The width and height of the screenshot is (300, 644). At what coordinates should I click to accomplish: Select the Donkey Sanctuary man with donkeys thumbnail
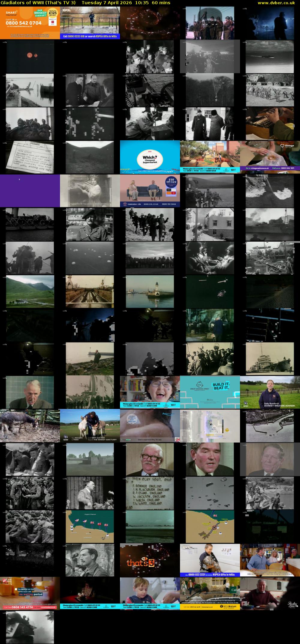coord(90,425)
